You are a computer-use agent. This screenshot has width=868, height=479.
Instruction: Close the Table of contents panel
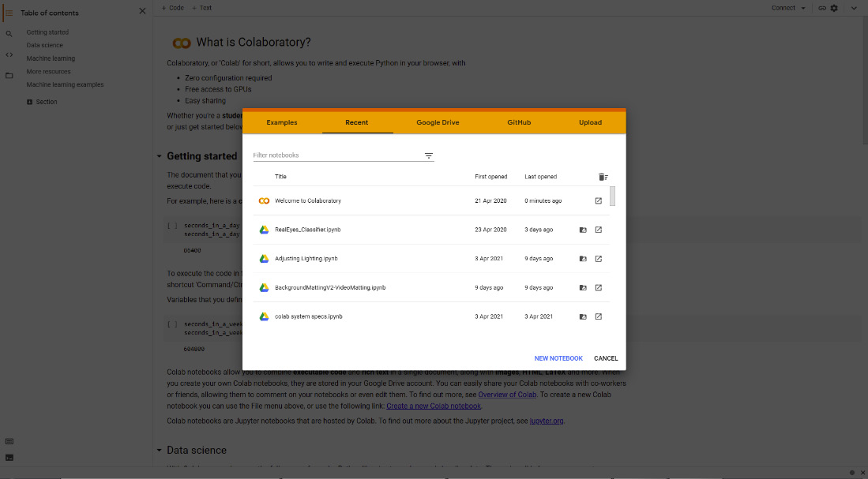tap(142, 11)
